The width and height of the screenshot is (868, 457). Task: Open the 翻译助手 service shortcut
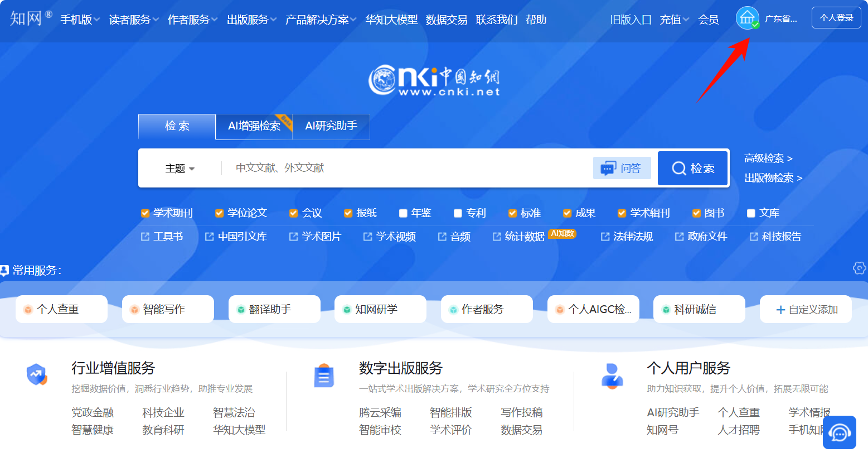point(274,309)
